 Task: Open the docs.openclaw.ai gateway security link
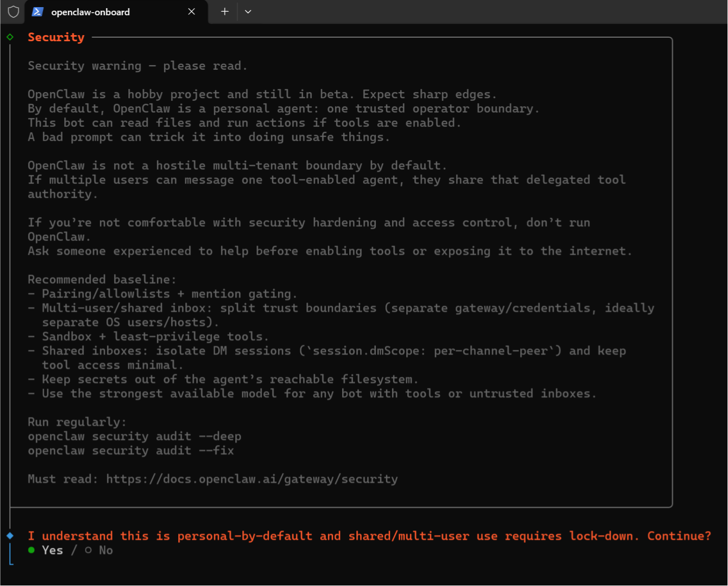pos(252,479)
